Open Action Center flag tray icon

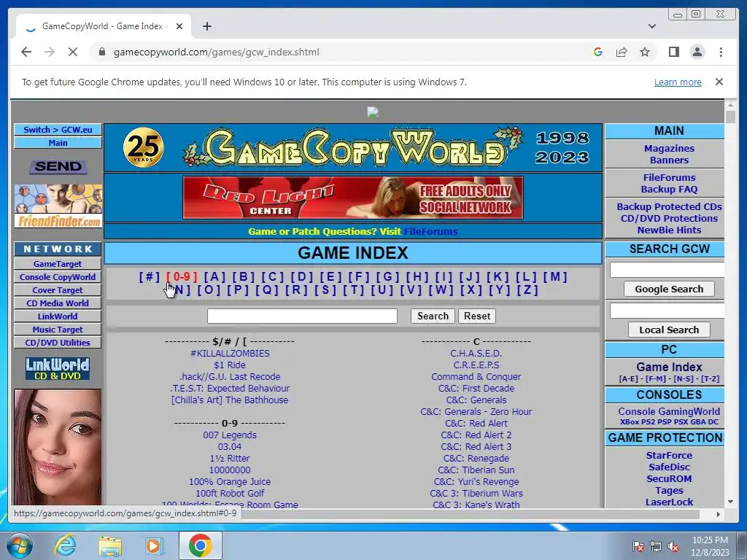click(638, 547)
